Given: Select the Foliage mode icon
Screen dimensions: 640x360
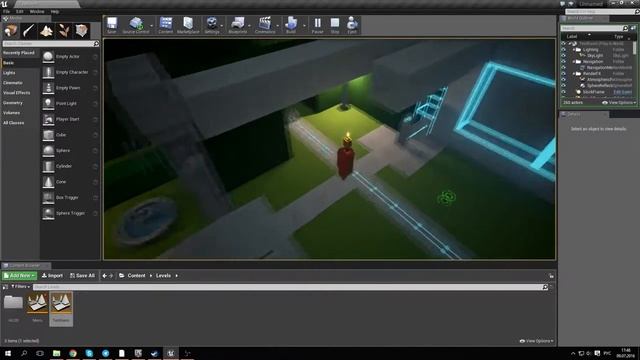Looking at the screenshot, I should coord(64,31).
